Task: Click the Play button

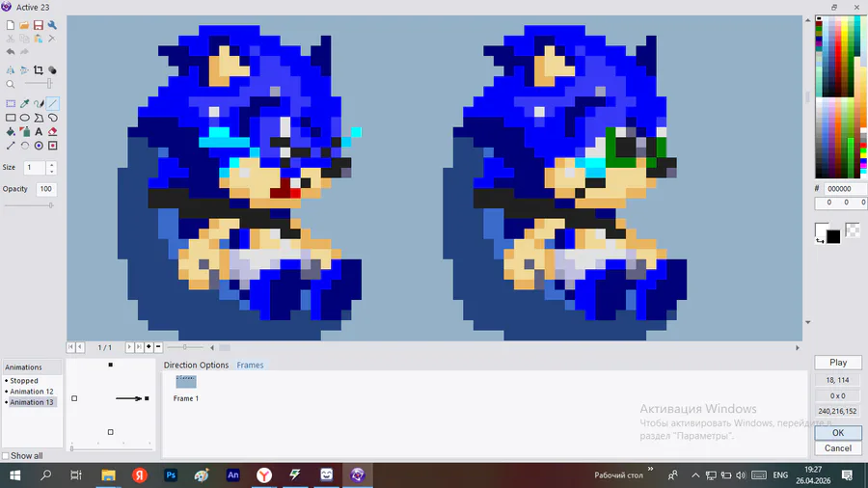Action: coord(838,363)
